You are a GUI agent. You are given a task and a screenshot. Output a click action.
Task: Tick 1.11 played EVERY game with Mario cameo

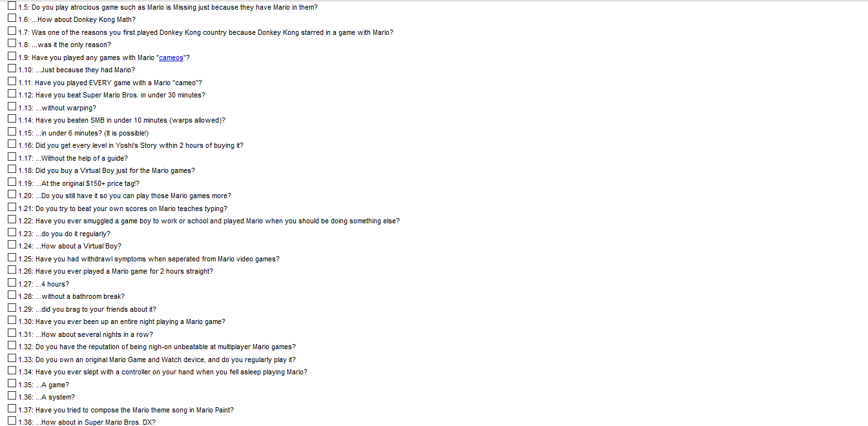click(x=12, y=82)
